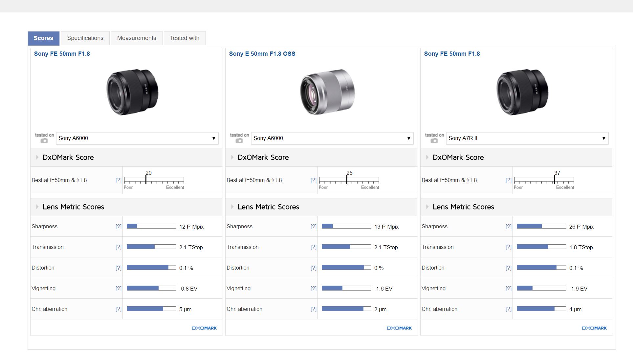This screenshot has height=364, width=633.
Task: Click first column 'tested on' camera icon
Action: pyautogui.click(x=44, y=141)
